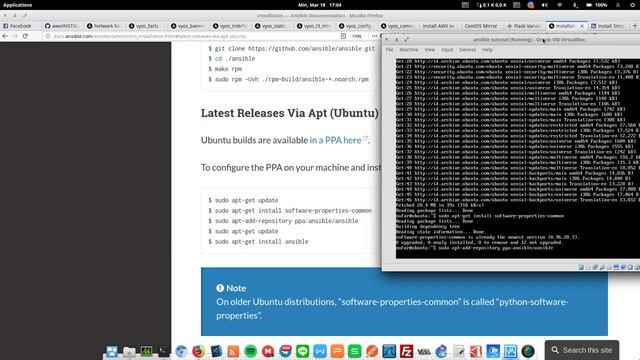Screen dimensions: 640x360
Task: Click 'sudo apt-get install software-properties-common' line
Action: point(290,211)
